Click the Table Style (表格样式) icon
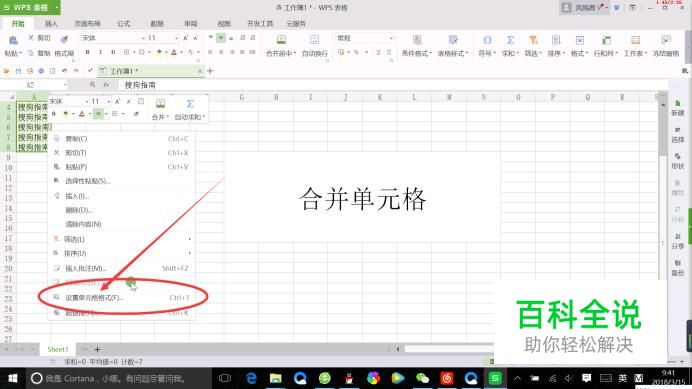The image size is (692, 389). click(x=453, y=40)
